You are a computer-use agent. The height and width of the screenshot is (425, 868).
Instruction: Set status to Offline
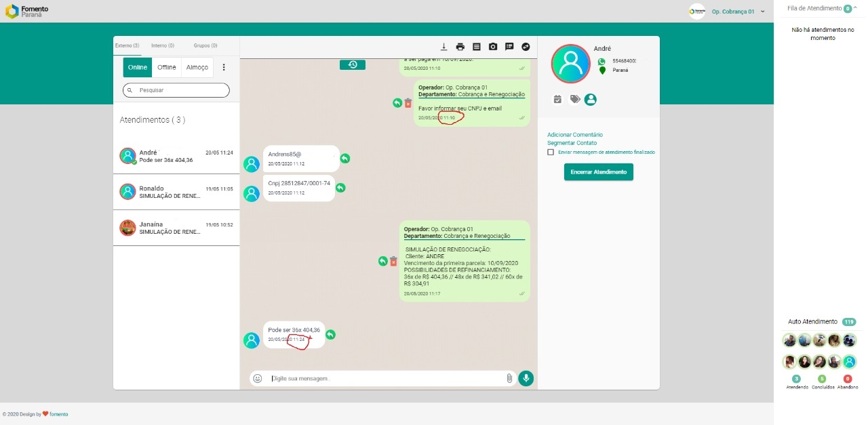click(x=167, y=67)
